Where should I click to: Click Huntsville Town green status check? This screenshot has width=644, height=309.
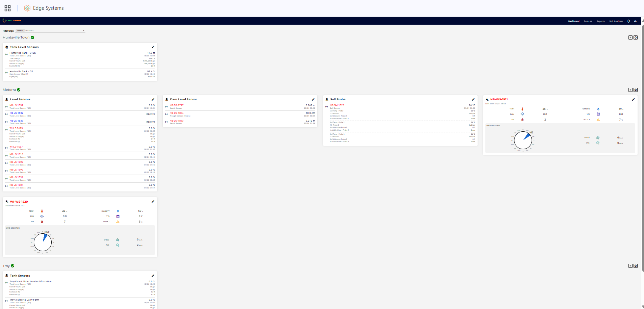click(32, 37)
